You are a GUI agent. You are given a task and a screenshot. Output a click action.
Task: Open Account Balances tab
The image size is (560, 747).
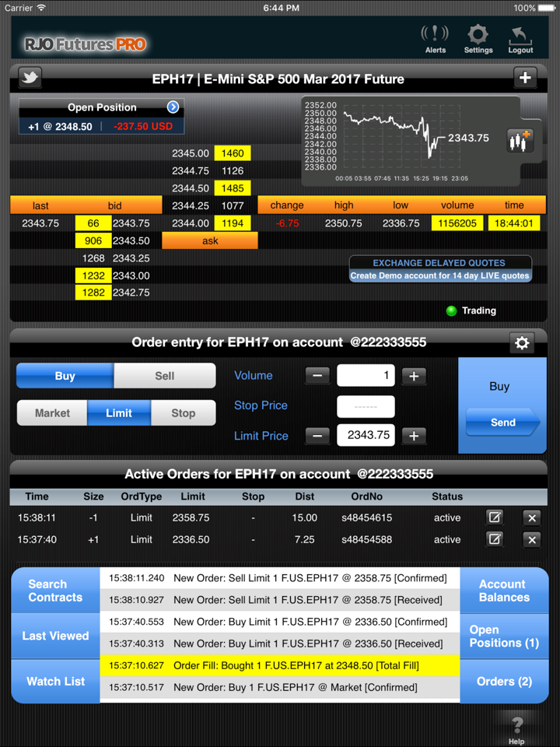tap(504, 591)
